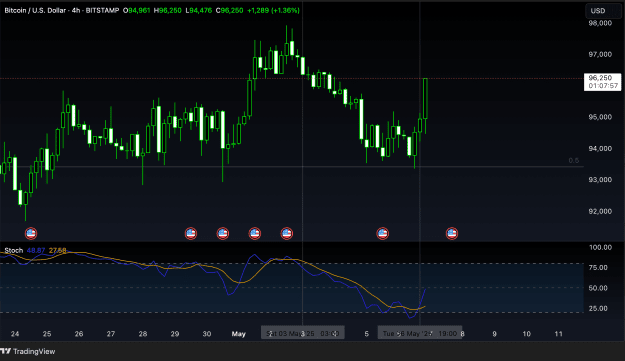This screenshot has height=361, width=625.
Task: Open the US economic event flag on April 29
Action: (191, 233)
